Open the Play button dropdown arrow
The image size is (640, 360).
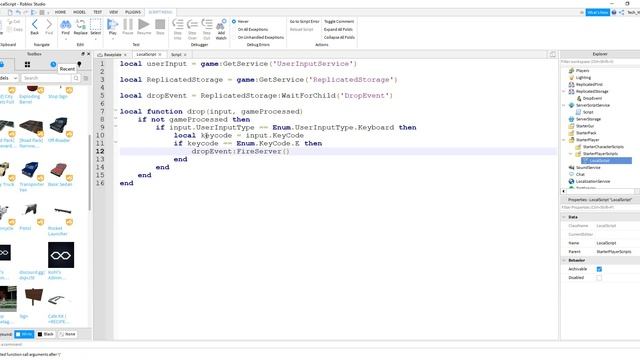click(112, 40)
